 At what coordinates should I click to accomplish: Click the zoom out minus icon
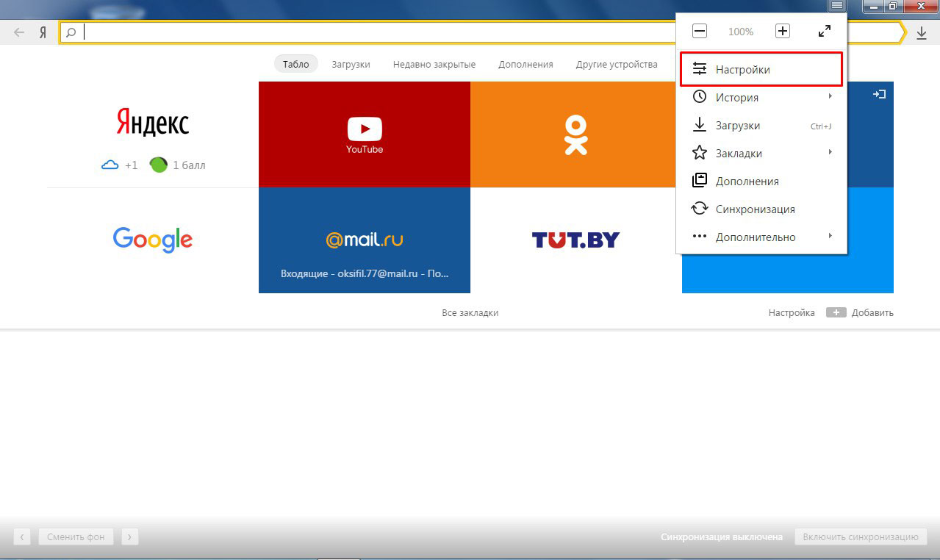[700, 32]
